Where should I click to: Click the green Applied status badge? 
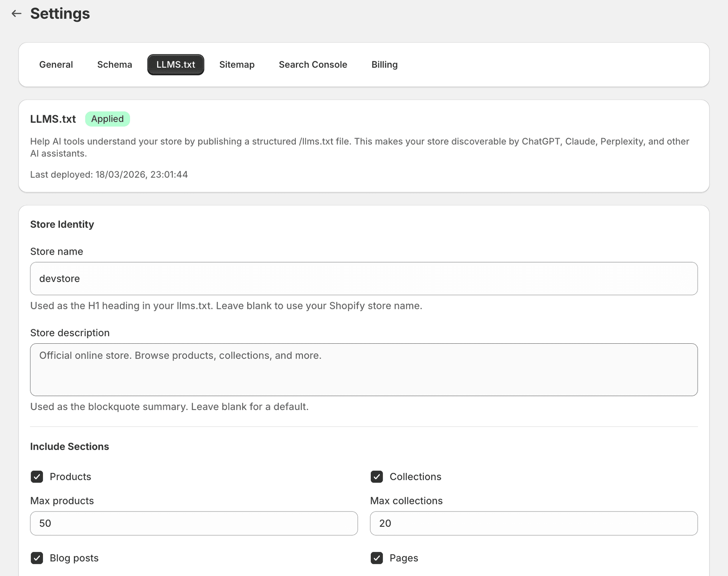tap(107, 119)
